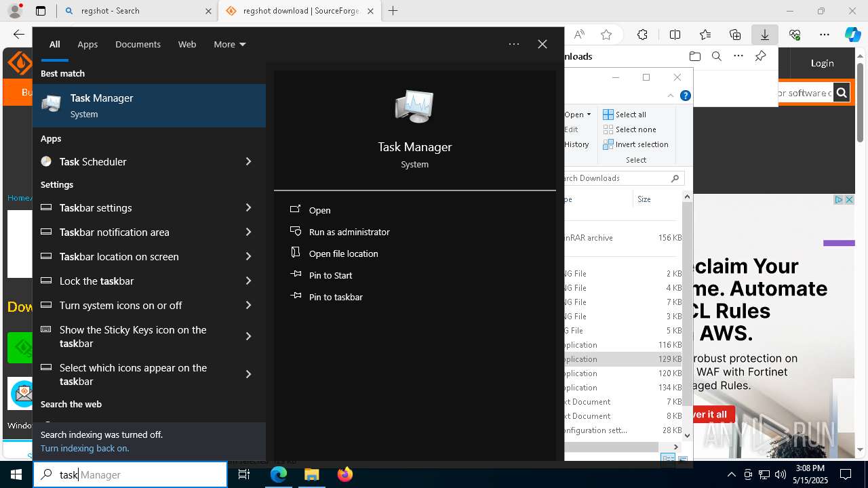Open Task View on taskbar

click(244, 474)
